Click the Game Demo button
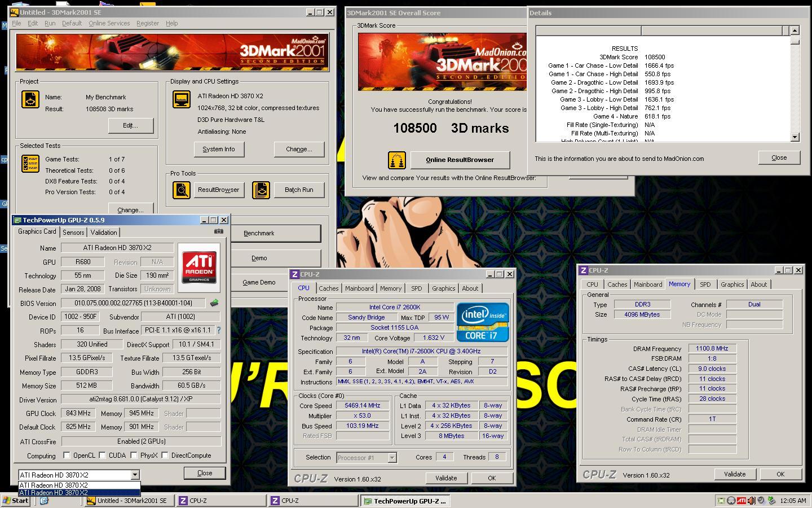 (x=275, y=282)
